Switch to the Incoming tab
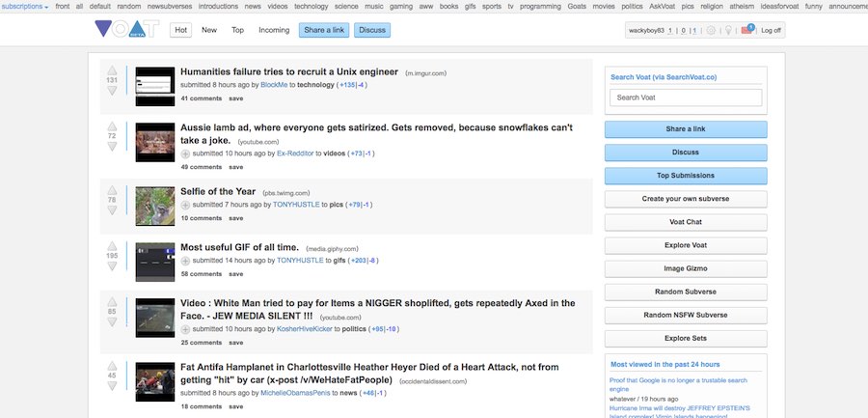The height and width of the screenshot is (418, 868). click(x=274, y=30)
